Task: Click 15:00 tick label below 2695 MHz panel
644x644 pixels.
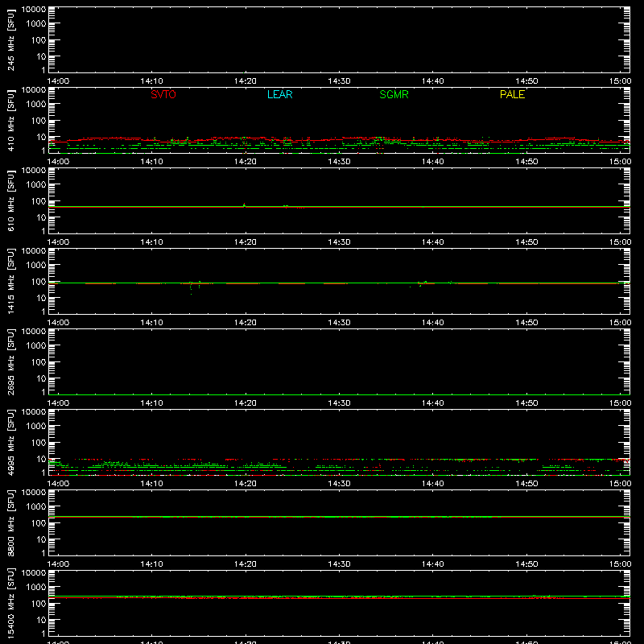Action: pyautogui.click(x=620, y=403)
